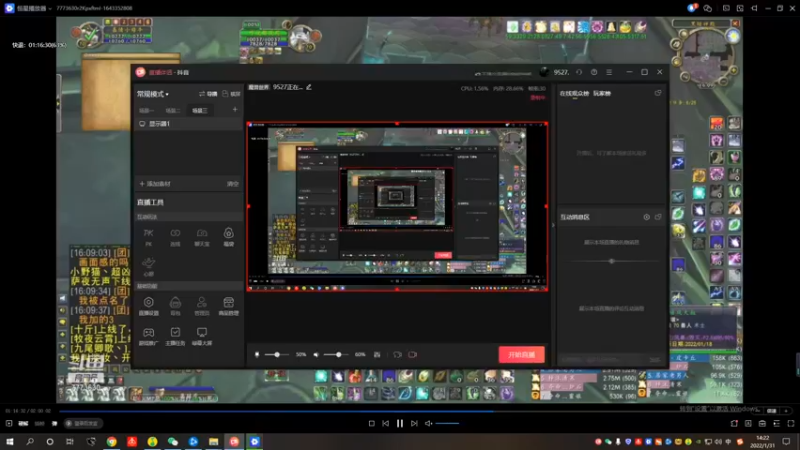Screen dimensions: 800x450
Task: Click the layout icon next to 60% volume
Action: pos(377,355)
